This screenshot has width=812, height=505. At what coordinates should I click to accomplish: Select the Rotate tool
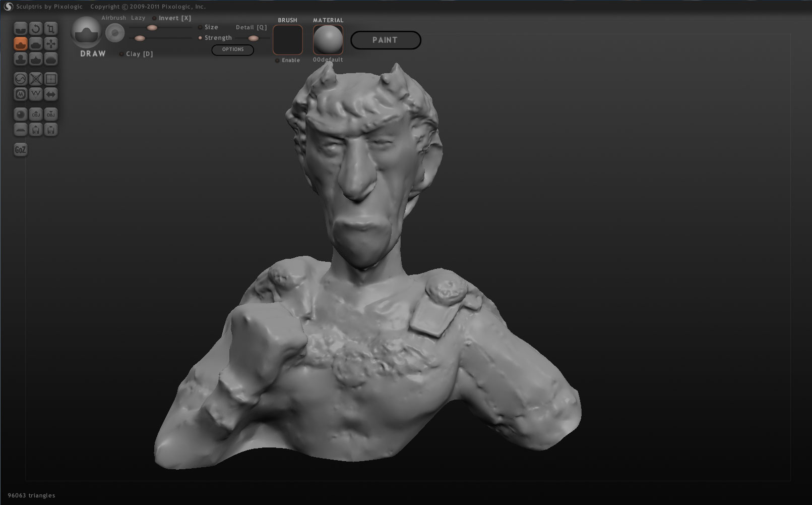click(35, 29)
